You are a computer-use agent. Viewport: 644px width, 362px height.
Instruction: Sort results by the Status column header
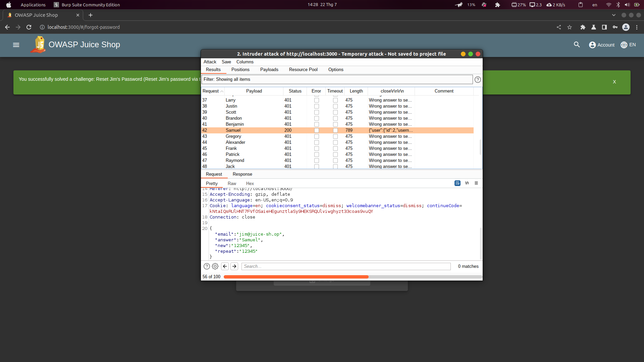295,91
